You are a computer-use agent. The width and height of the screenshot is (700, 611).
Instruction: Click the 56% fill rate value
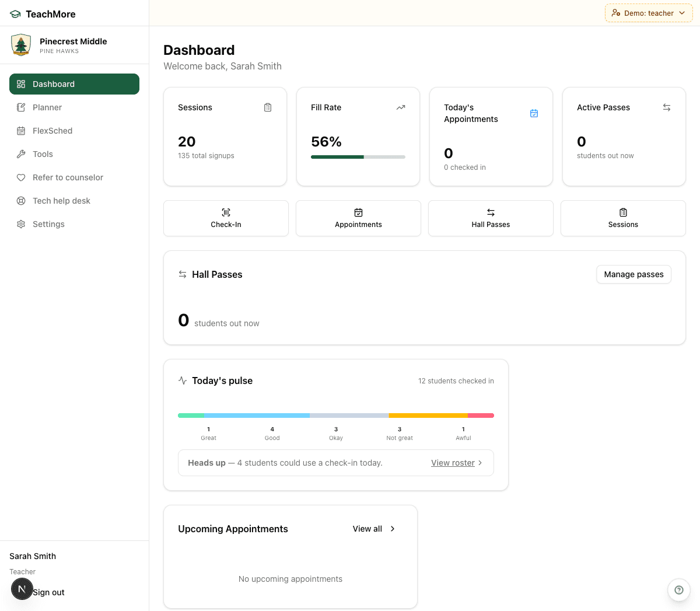coord(327,142)
